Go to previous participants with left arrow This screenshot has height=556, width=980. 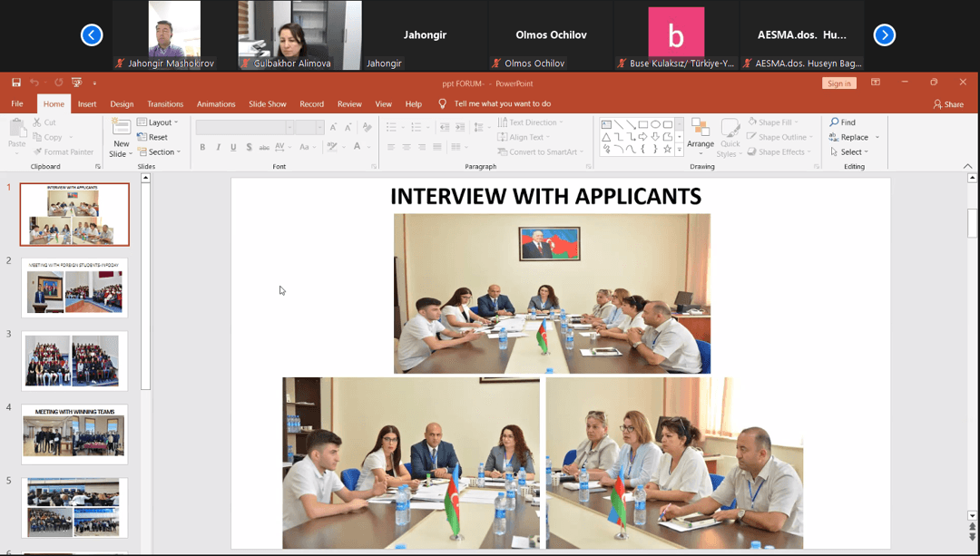(92, 35)
